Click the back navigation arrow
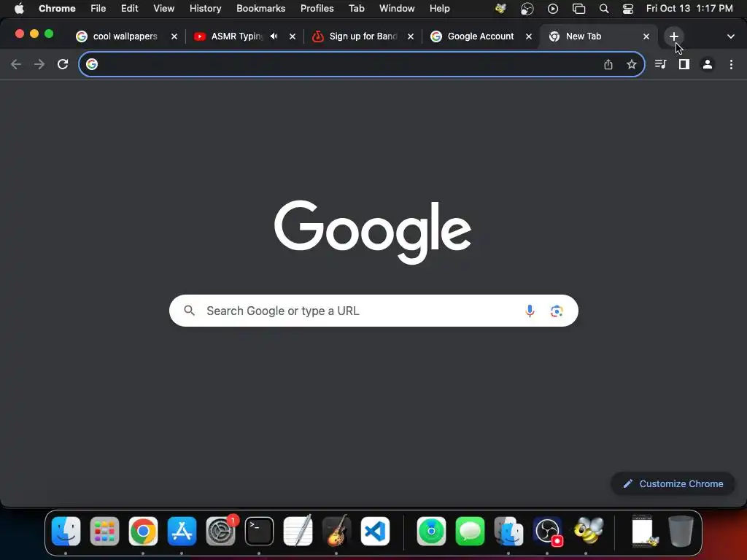This screenshot has height=560, width=747. [x=16, y=64]
